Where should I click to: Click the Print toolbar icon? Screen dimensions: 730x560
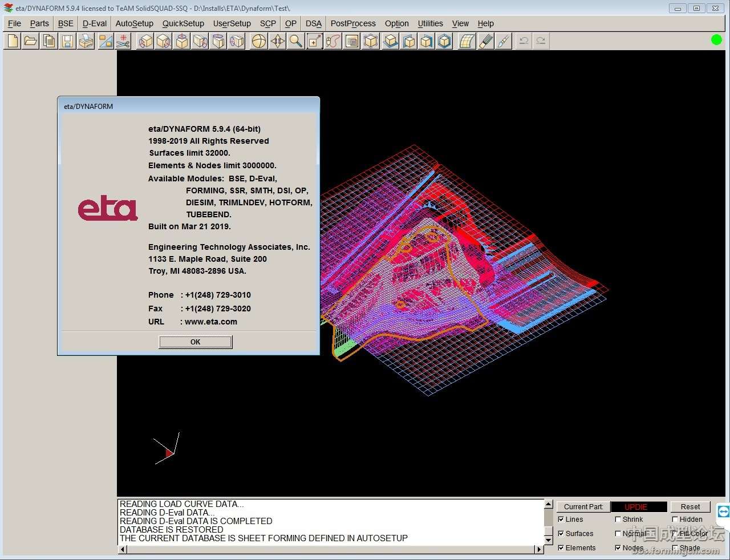click(x=86, y=41)
